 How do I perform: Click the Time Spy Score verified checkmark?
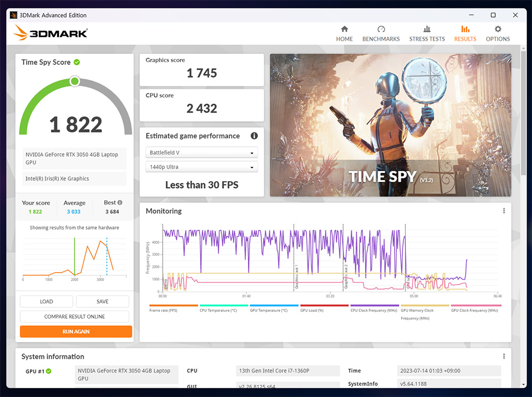77,62
